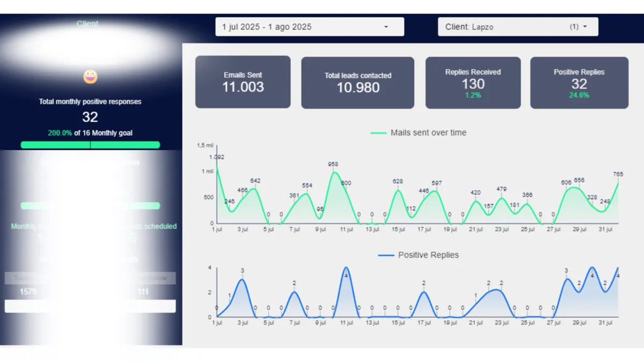Click the 1 jul 2025 - 1 ago 2025 selector
This screenshot has height=362, width=644.
pos(310,27)
